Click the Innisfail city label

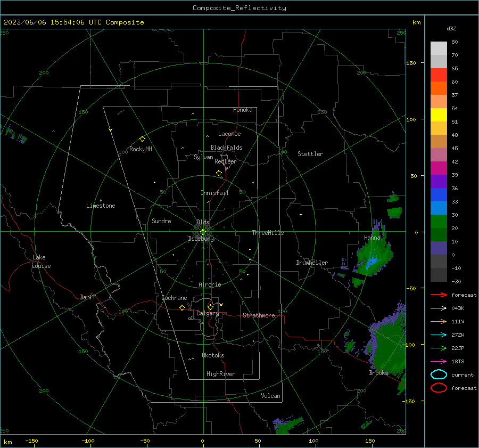[214, 193]
